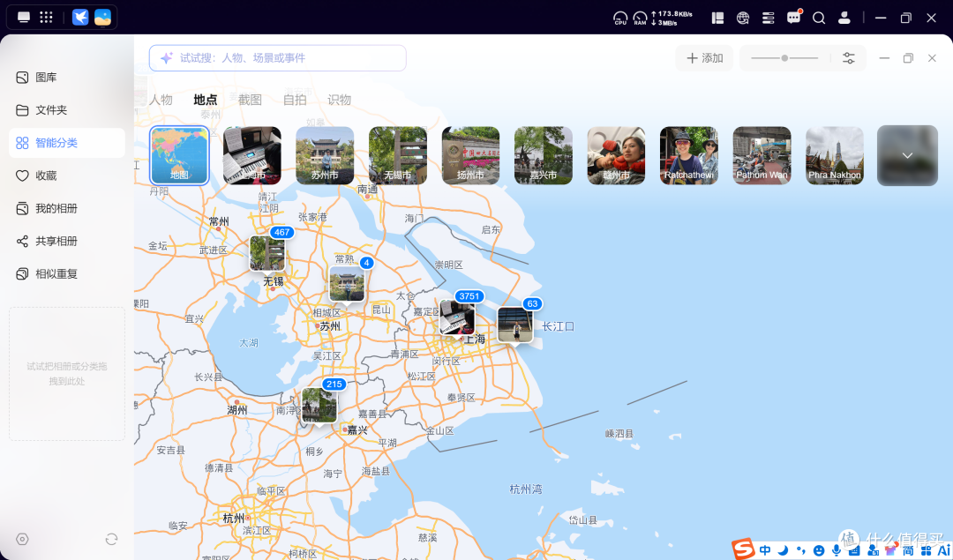Open 215-photo cluster near 嘉兴
The image size is (953, 560).
tap(319, 405)
